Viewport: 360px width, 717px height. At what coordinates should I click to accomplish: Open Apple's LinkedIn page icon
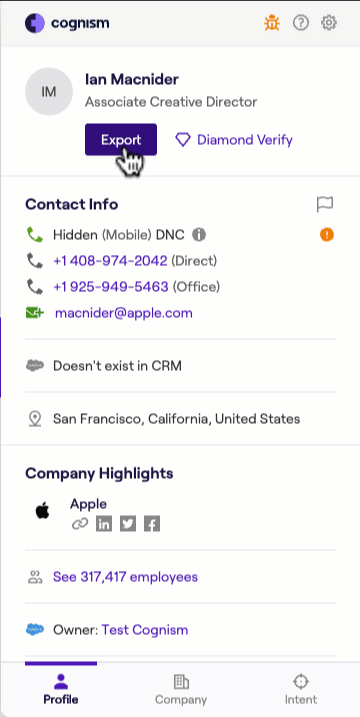coord(104,524)
